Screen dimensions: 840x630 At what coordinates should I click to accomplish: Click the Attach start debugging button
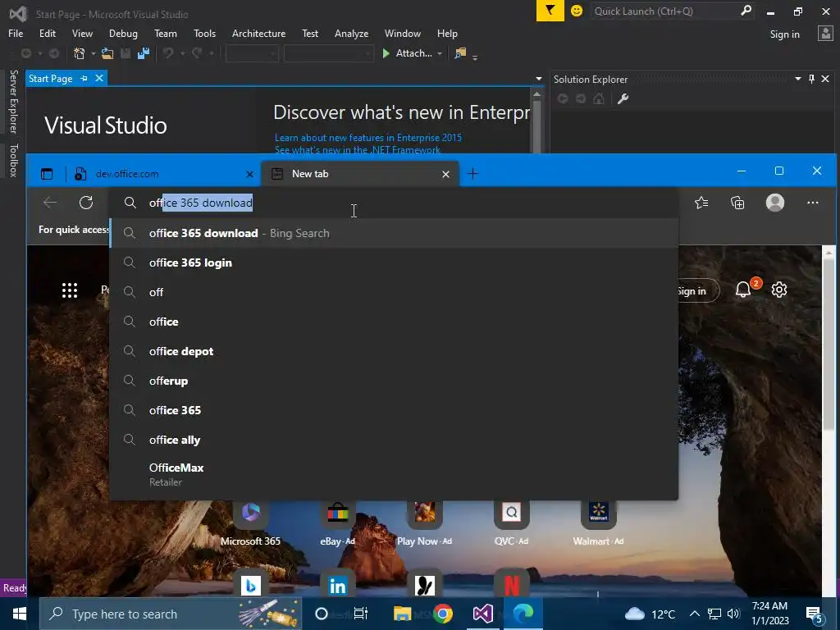point(407,53)
